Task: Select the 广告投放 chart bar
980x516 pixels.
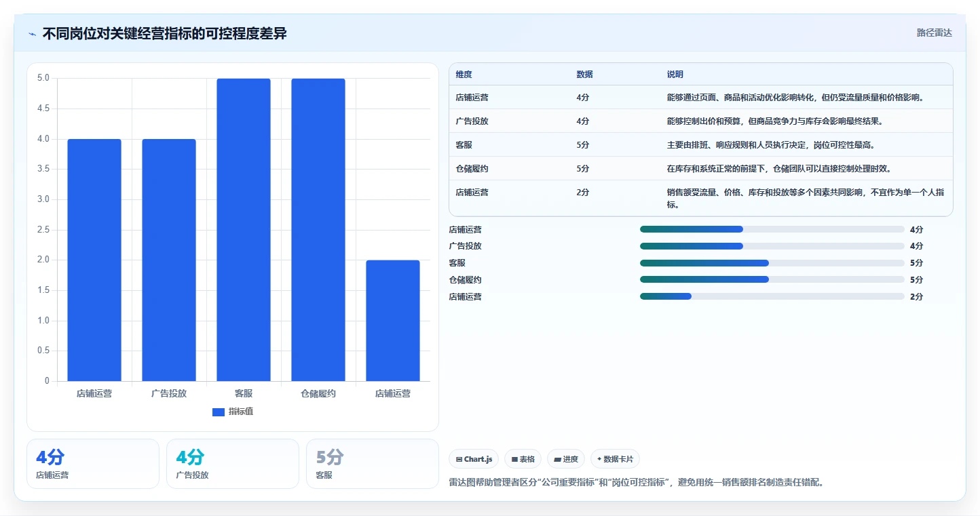Action: click(x=169, y=260)
